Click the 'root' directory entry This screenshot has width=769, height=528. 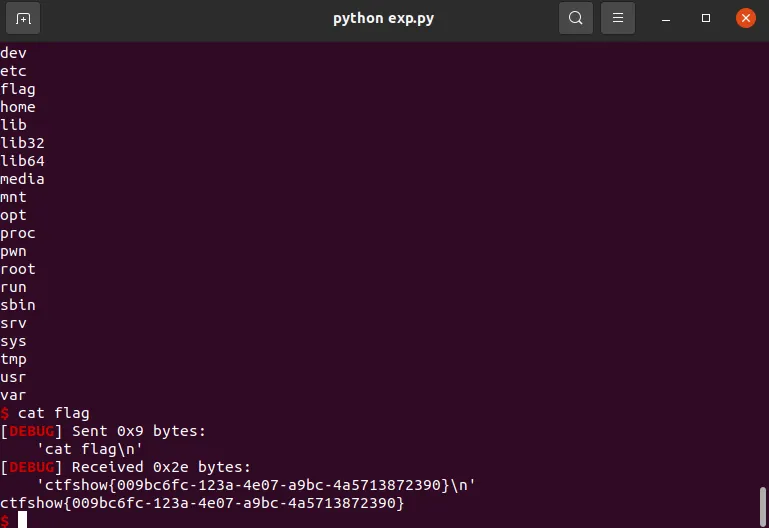click(x=18, y=269)
